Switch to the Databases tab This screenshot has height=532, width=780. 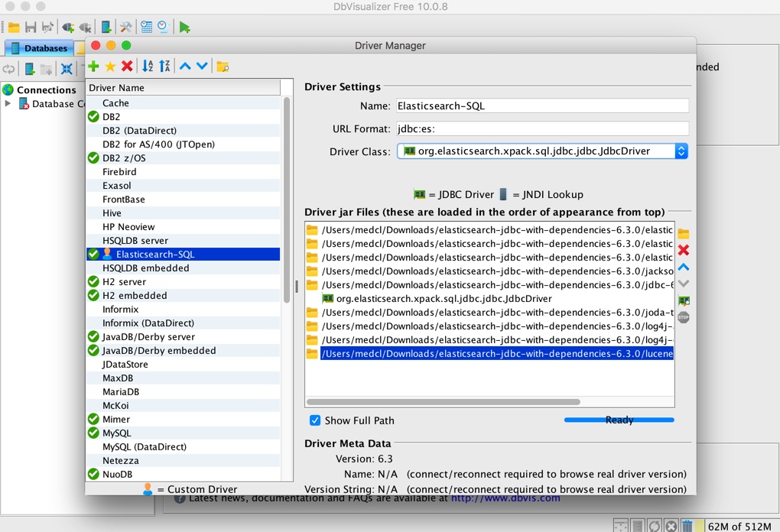(40, 48)
